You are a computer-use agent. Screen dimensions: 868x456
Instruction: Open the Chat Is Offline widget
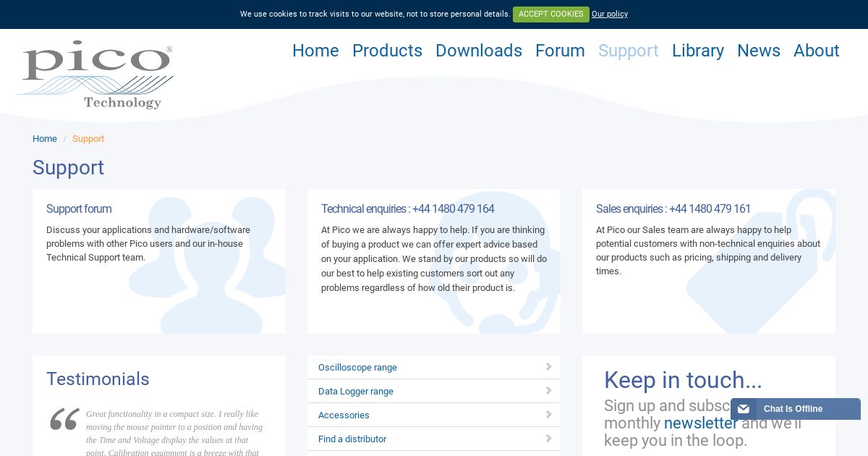(796, 409)
